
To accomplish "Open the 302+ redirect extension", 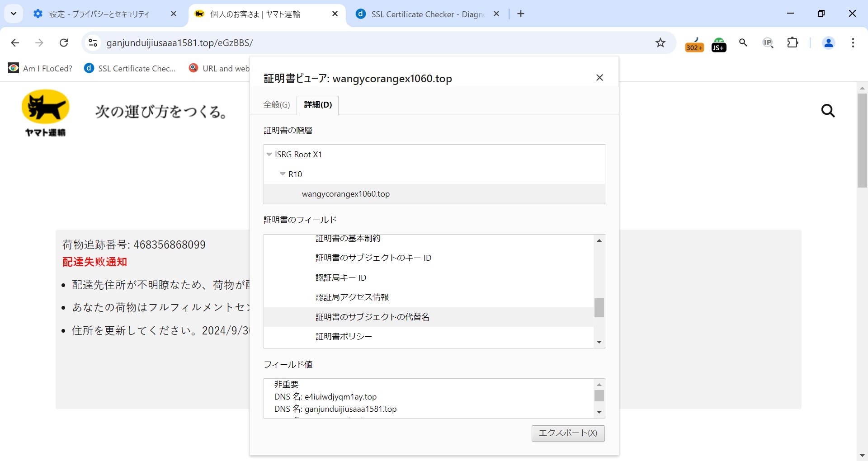I will click(694, 44).
